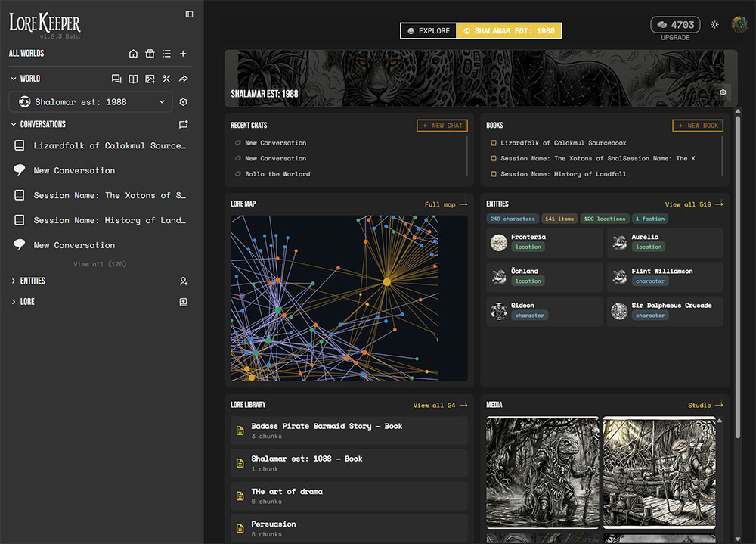
Task: Toggle light mode with the sun icon
Action: [714, 24]
